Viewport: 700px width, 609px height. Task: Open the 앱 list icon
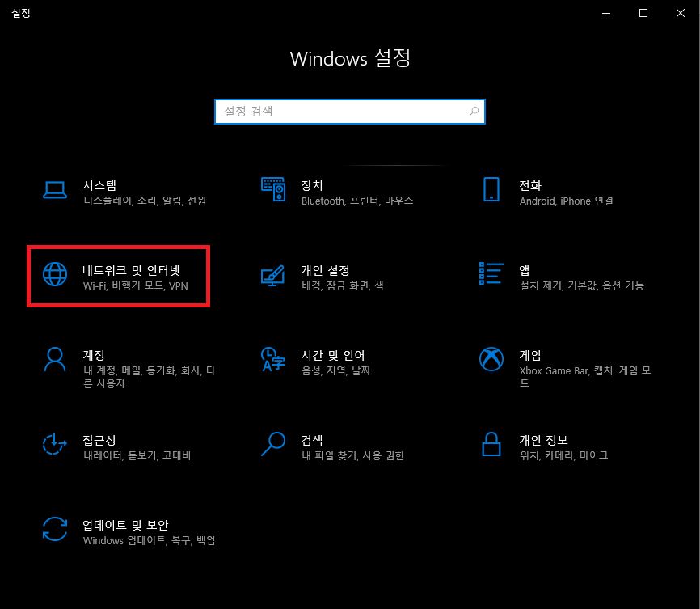pyautogui.click(x=491, y=273)
